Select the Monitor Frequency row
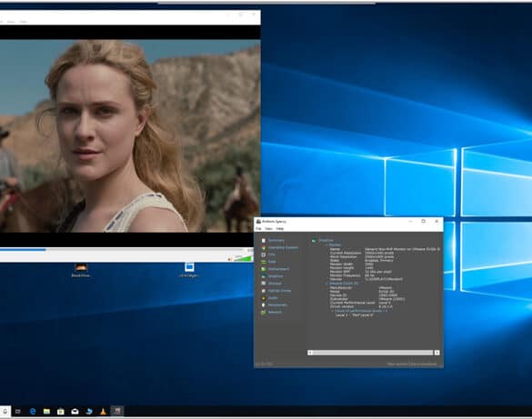Viewport: 532px width, 419px height. point(352,275)
